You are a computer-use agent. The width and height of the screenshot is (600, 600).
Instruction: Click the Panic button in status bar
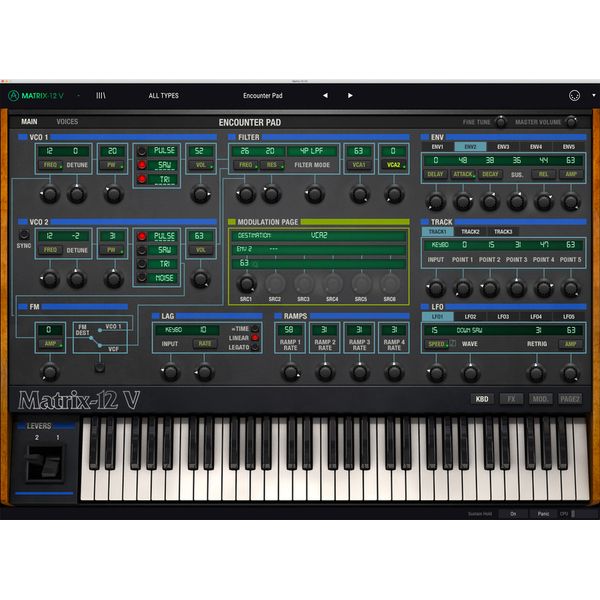(543, 514)
